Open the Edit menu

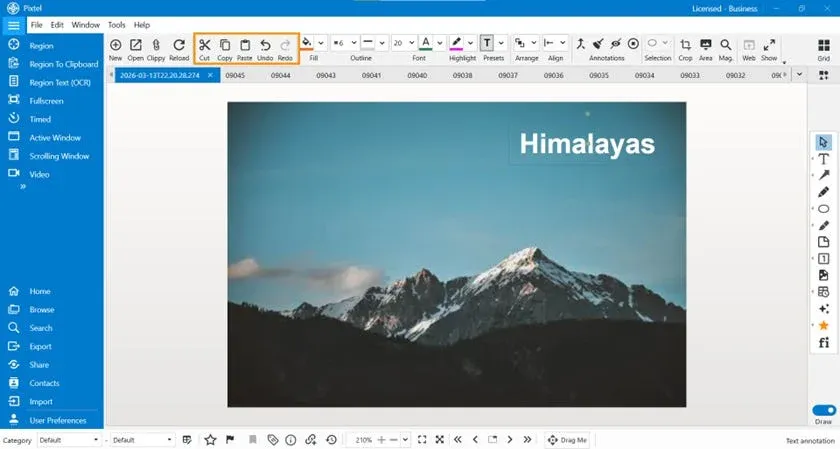click(57, 25)
